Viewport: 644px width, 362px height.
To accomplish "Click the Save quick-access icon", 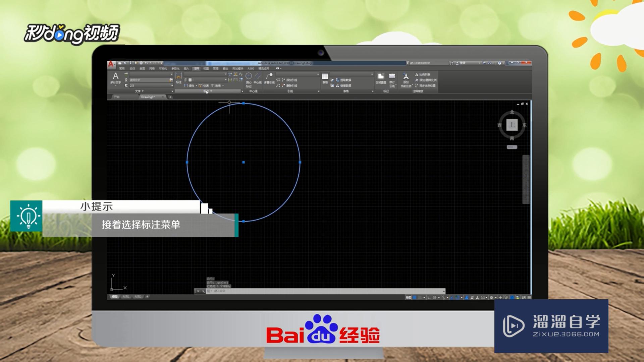I will coord(130,63).
